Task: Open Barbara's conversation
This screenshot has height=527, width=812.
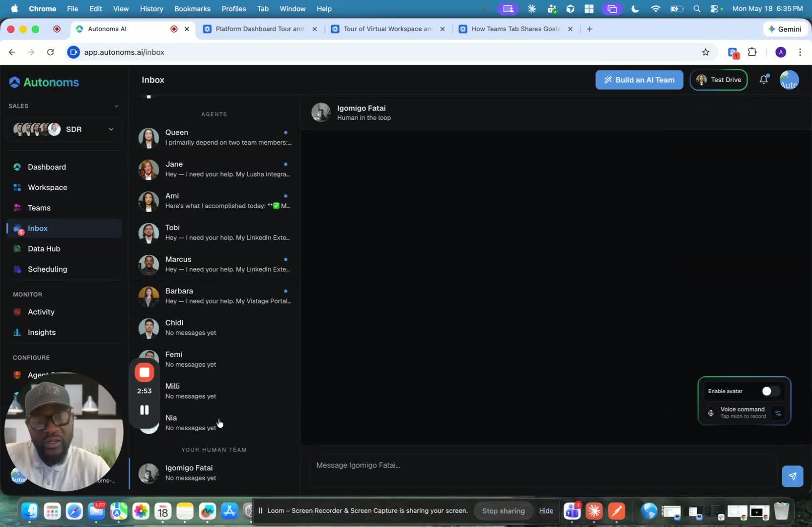Action: 215,296
